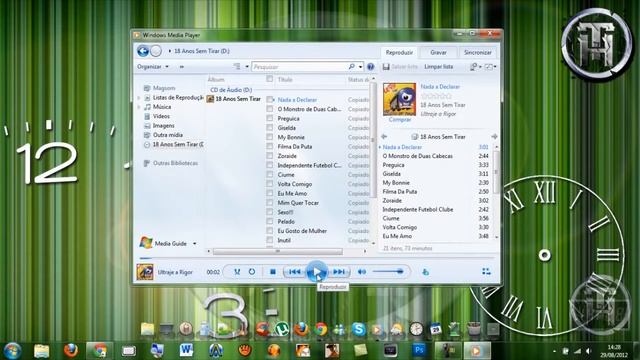Skip to the previous track

click(x=294, y=272)
